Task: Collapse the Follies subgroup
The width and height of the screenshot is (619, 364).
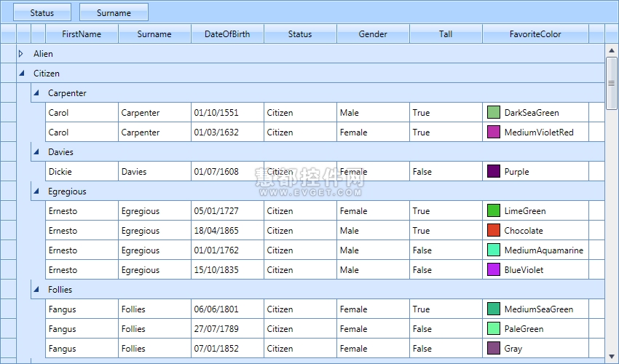Action: [36, 290]
